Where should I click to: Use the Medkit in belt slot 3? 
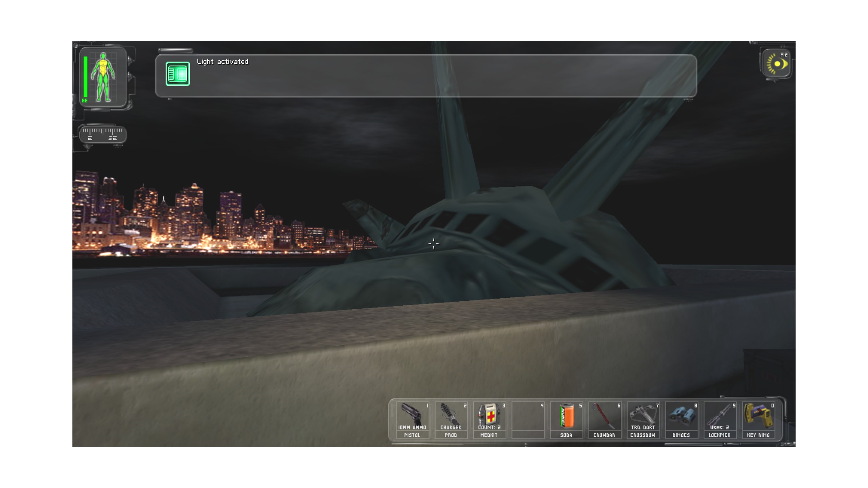coord(489,420)
